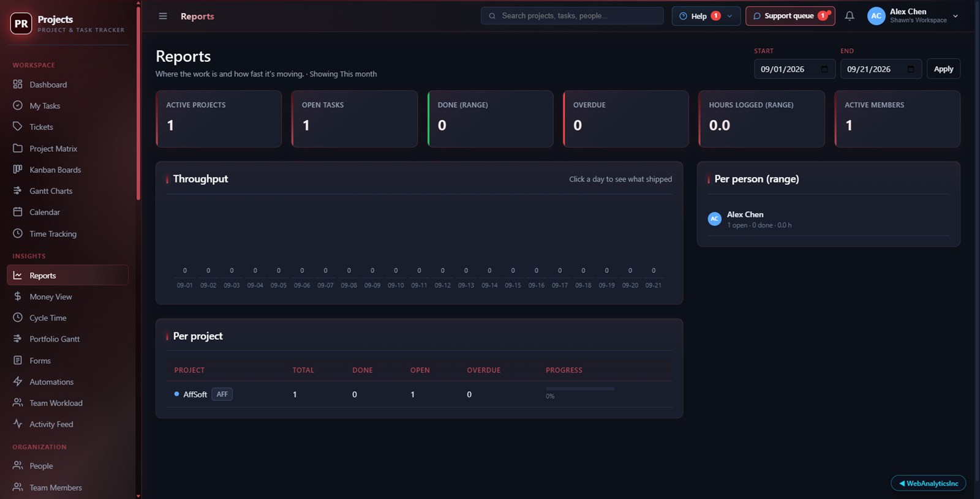The height and width of the screenshot is (499, 980).
Task: Click the My Tasks checkmark icon
Action: pyautogui.click(x=18, y=105)
